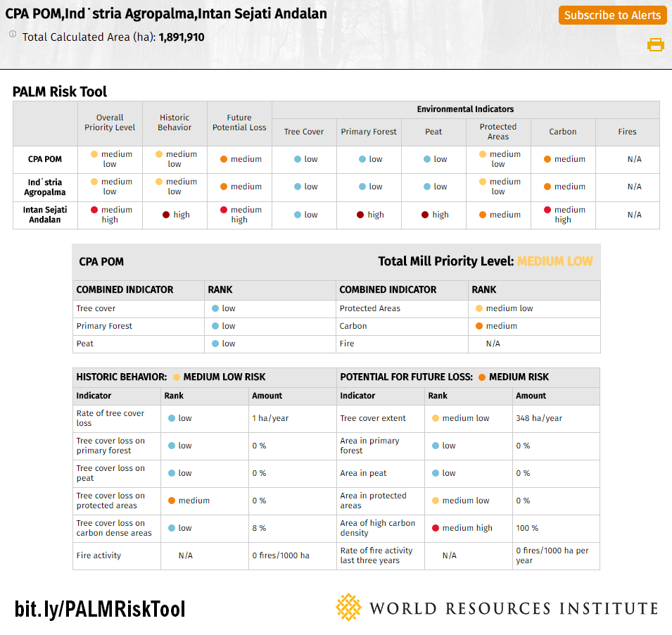Select the '0 fires/1000 ha per year' amount

(552, 555)
